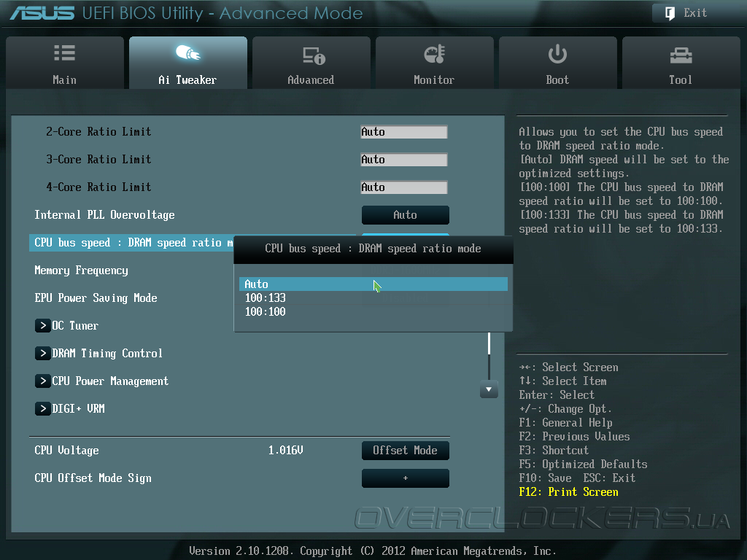This screenshot has height=560, width=747.
Task: Click the F2: Previous Values hint
Action: [x=574, y=437]
